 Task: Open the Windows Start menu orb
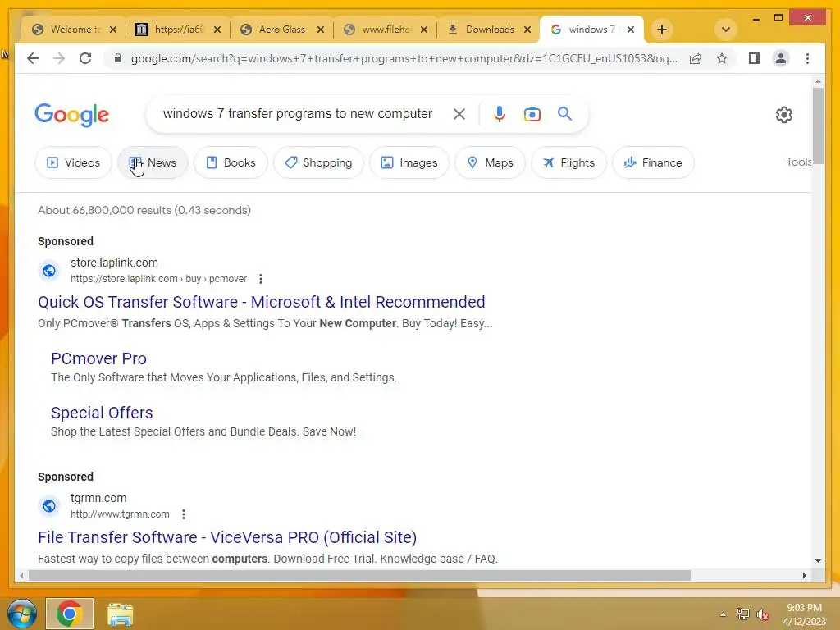coord(22,614)
